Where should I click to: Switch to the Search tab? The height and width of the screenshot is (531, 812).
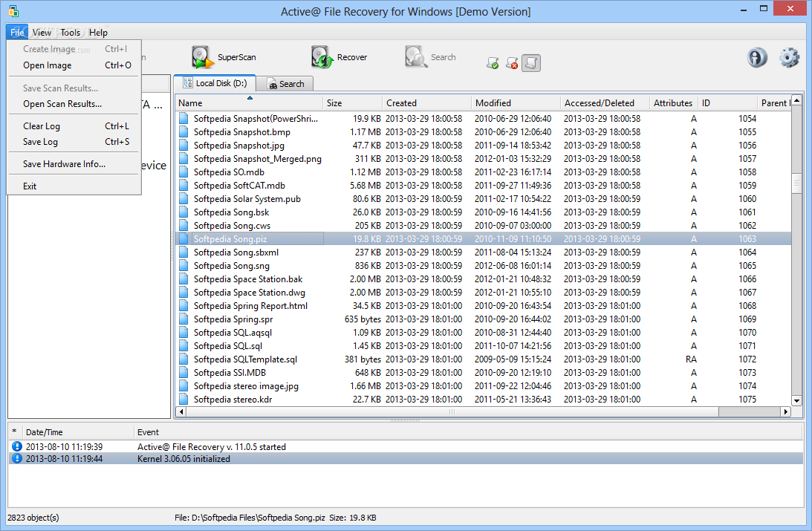click(285, 84)
